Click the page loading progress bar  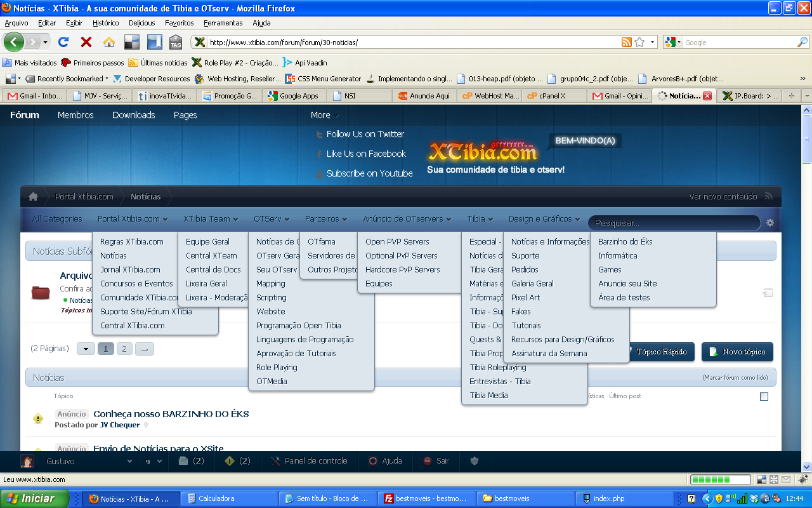tap(720, 479)
